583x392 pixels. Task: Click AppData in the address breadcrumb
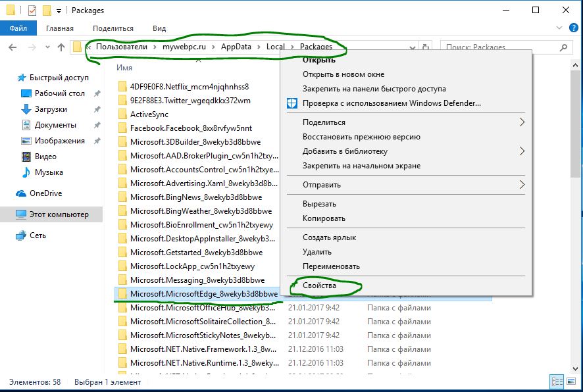tap(236, 47)
